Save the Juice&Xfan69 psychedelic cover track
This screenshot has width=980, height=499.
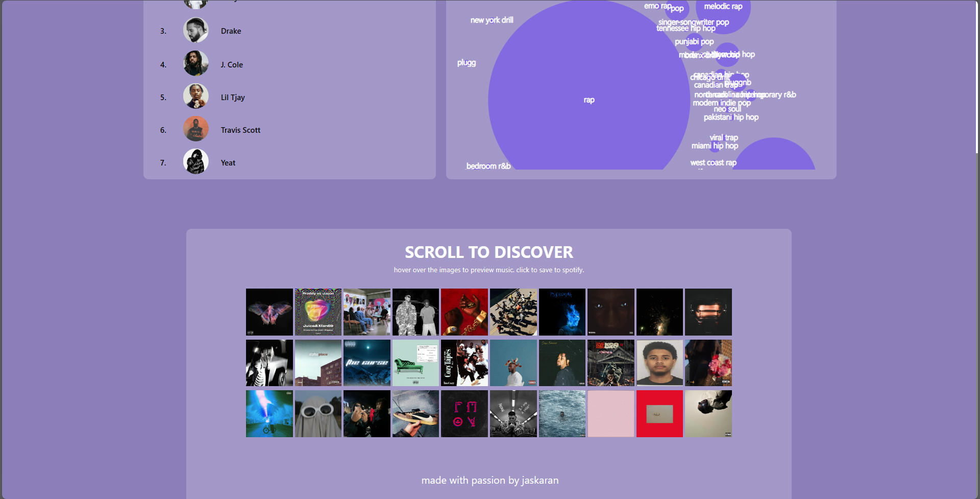click(318, 312)
